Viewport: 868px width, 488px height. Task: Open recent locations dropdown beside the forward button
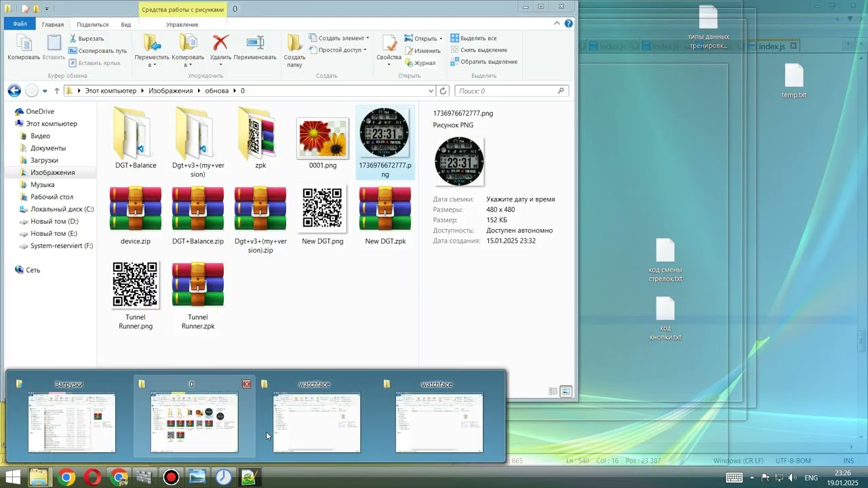tap(45, 91)
